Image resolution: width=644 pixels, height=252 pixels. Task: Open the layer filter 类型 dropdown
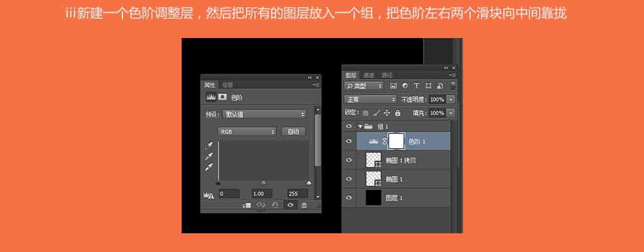[364, 86]
